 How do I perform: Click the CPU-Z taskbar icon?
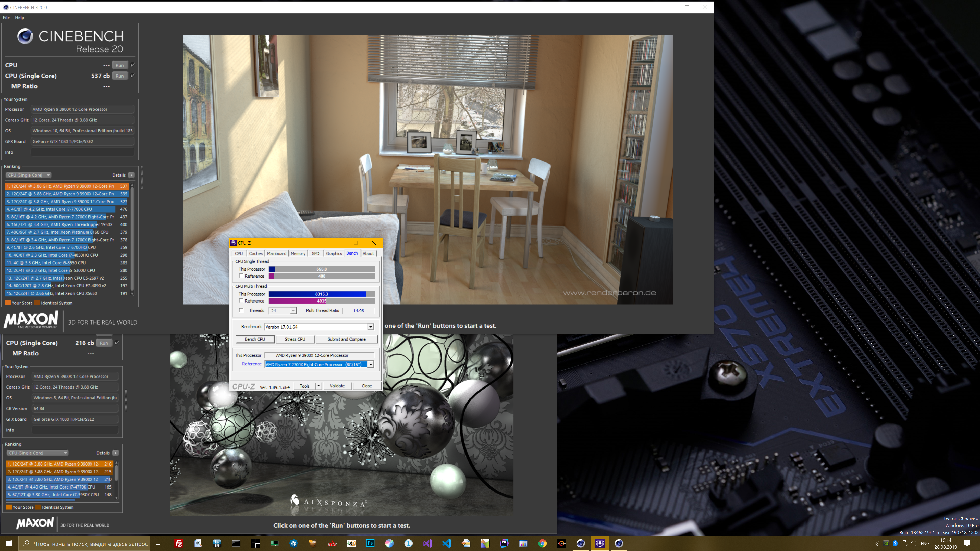point(600,543)
